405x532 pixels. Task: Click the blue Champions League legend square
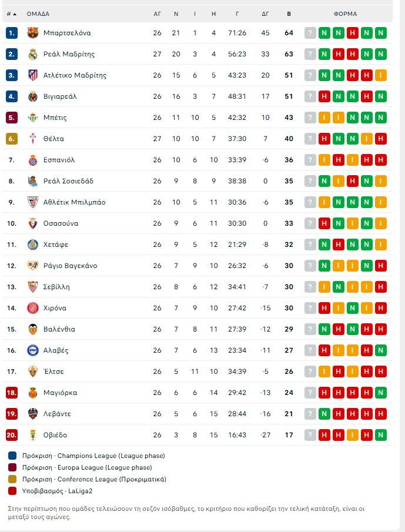[x=12, y=456]
